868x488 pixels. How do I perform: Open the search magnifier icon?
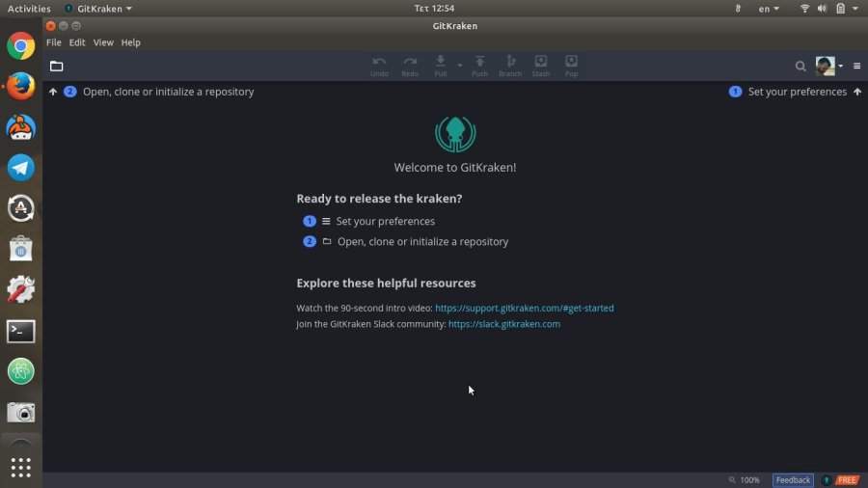(x=800, y=67)
